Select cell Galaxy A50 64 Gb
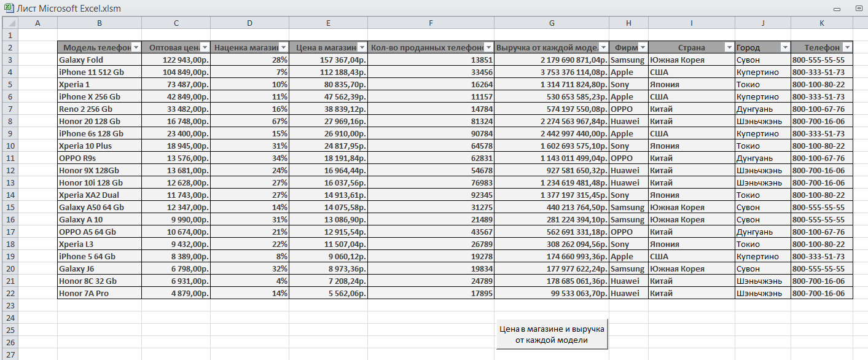The image size is (868, 360). click(x=100, y=207)
